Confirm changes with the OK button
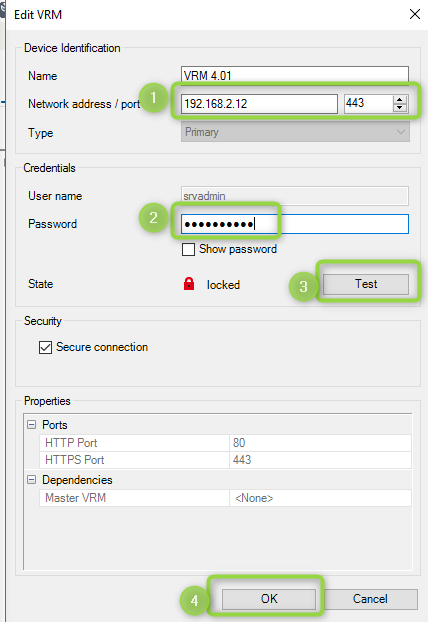Screen dimensions: 428x622 pos(269,599)
